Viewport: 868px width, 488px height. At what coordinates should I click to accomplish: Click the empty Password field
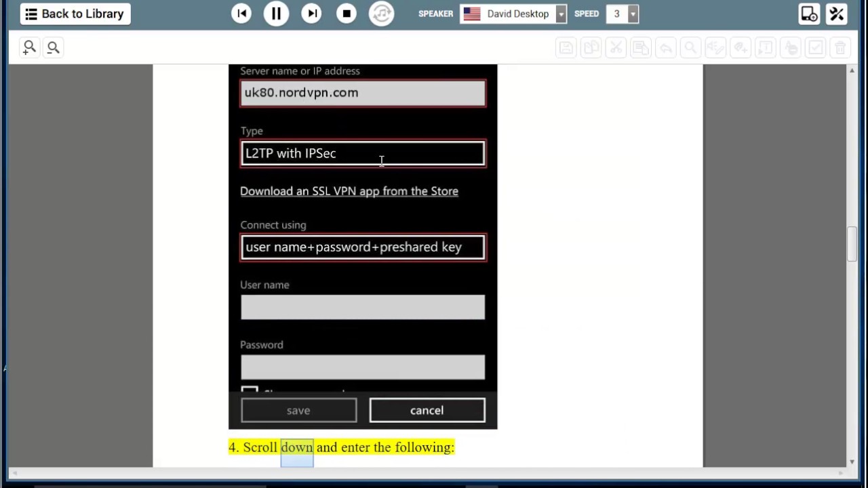tap(363, 367)
